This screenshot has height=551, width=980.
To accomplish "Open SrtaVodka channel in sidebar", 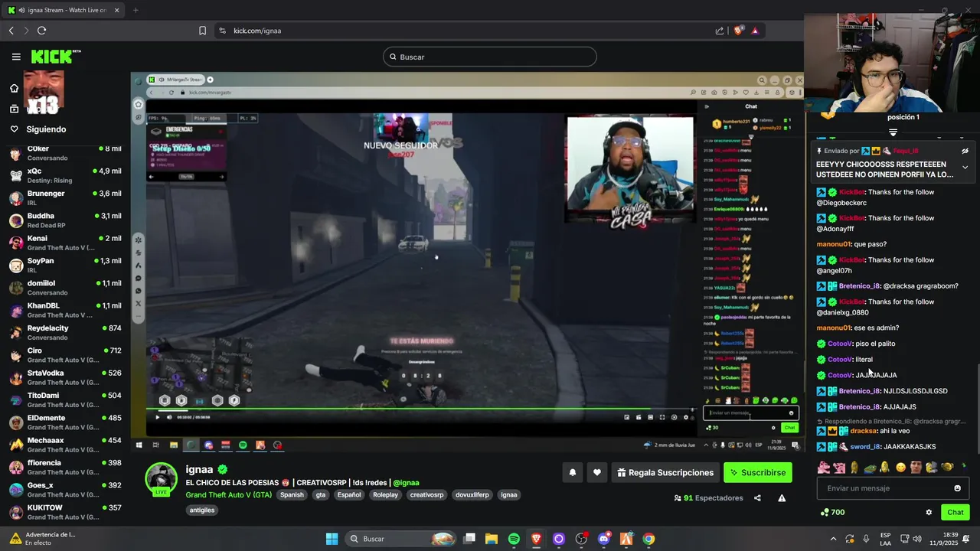I will tap(64, 377).
